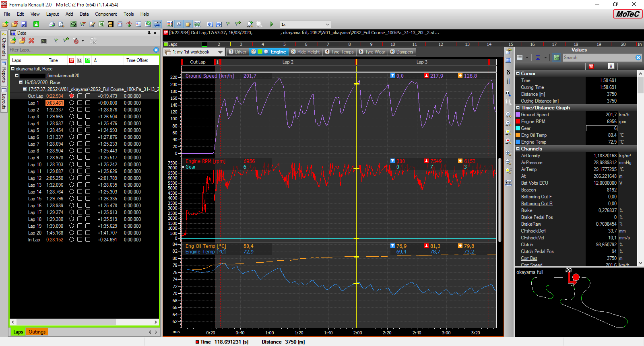Switch to the Ride Height worksheet tab

305,52
